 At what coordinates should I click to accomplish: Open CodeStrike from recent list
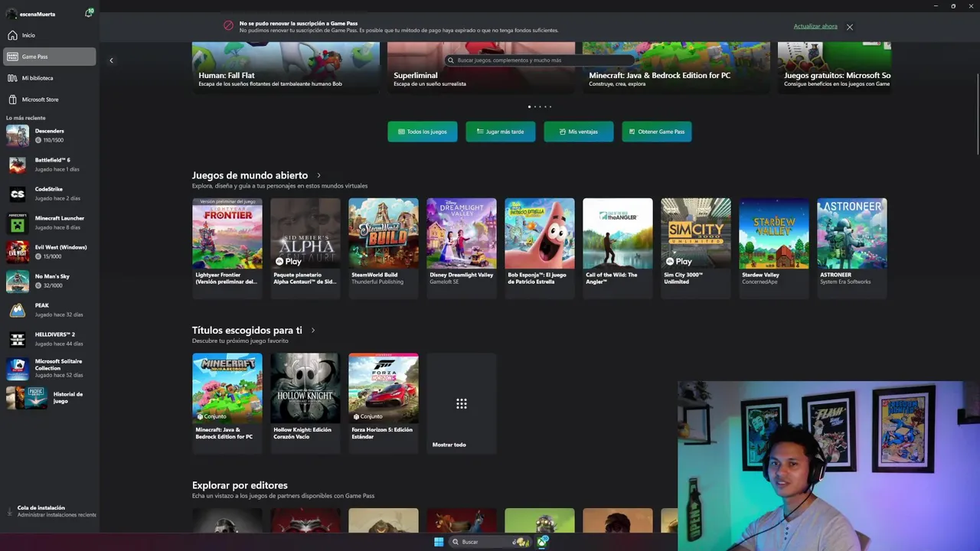point(50,194)
